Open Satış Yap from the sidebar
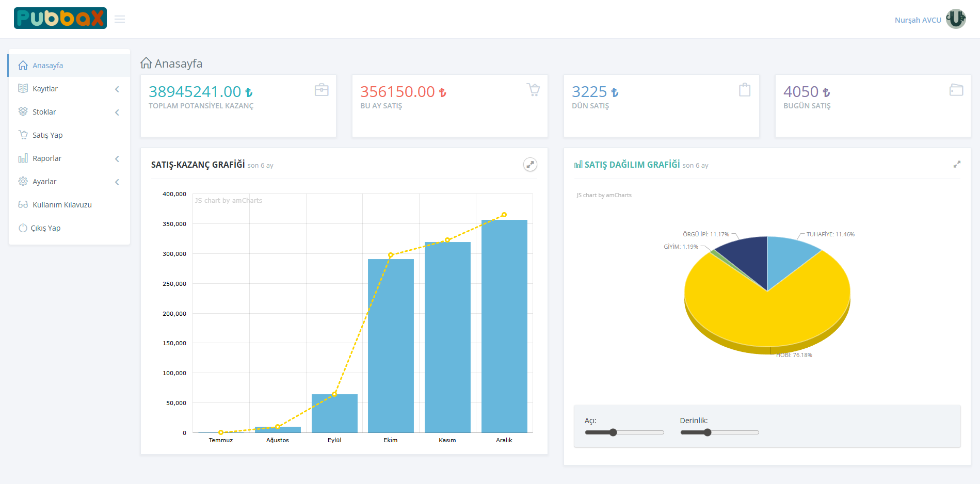The width and height of the screenshot is (980, 484). [47, 135]
